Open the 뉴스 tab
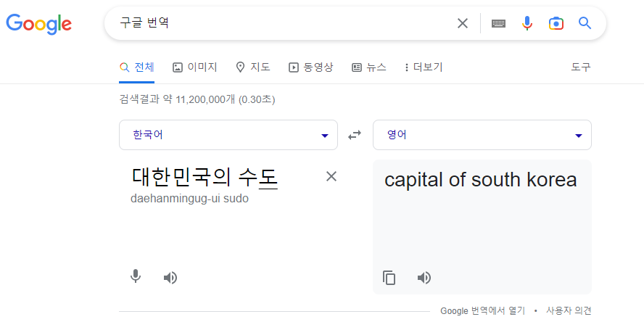 click(x=369, y=67)
